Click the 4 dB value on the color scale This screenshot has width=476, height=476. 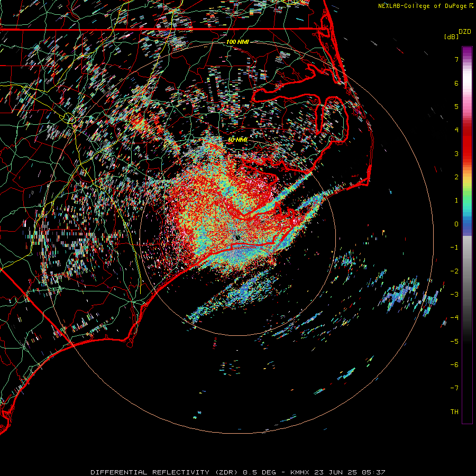pyautogui.click(x=456, y=130)
